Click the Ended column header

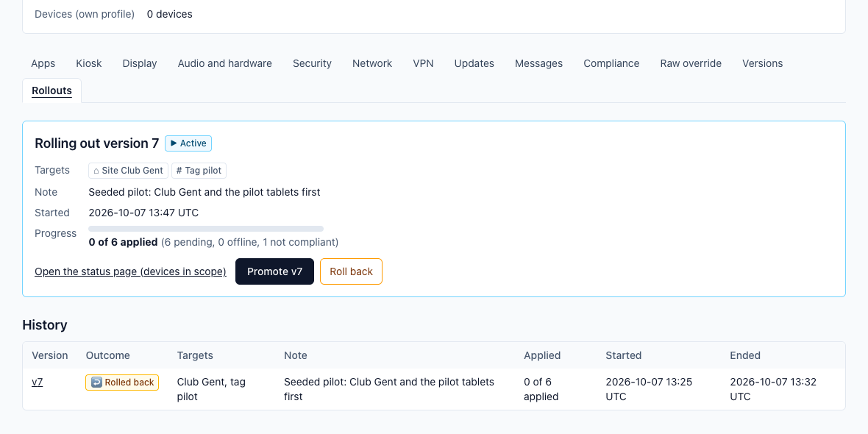(x=745, y=355)
